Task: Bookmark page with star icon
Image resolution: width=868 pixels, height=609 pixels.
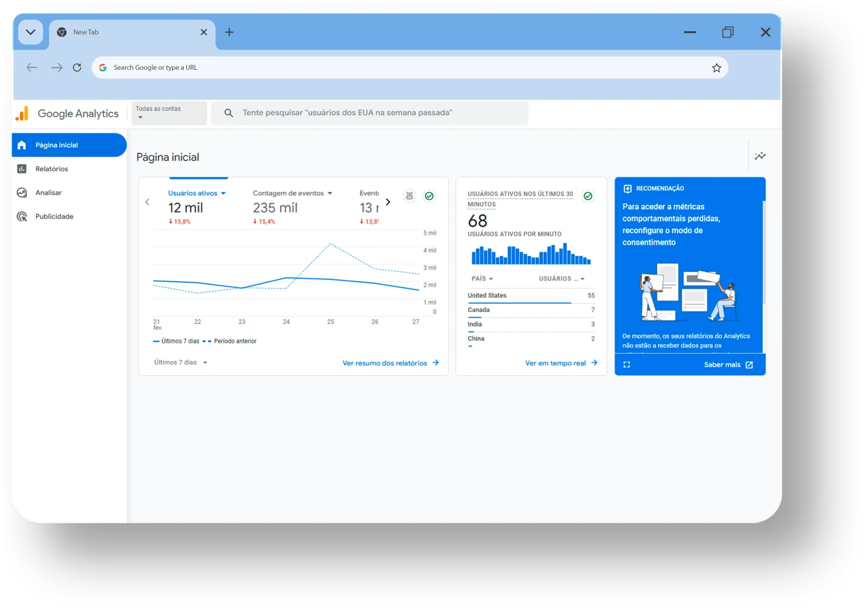Action: pos(716,68)
